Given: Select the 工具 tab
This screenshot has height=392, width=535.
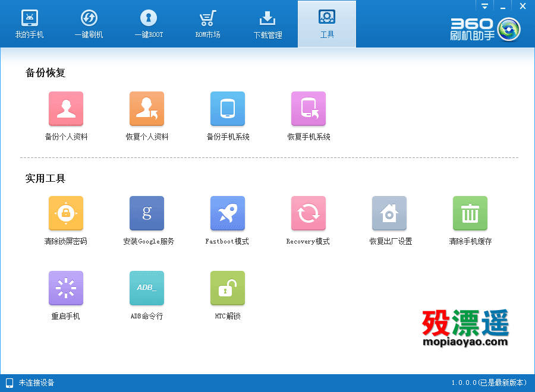Looking at the screenshot, I should [x=327, y=24].
